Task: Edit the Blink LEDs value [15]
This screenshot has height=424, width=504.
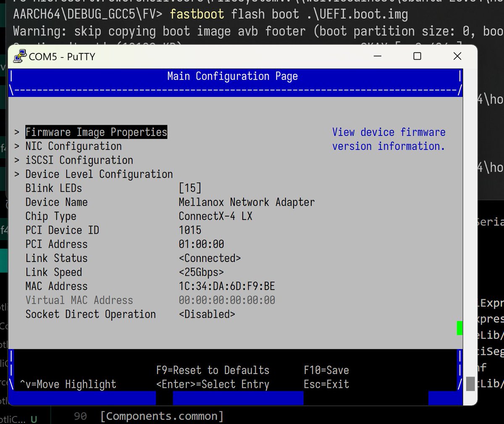Action: 190,188
